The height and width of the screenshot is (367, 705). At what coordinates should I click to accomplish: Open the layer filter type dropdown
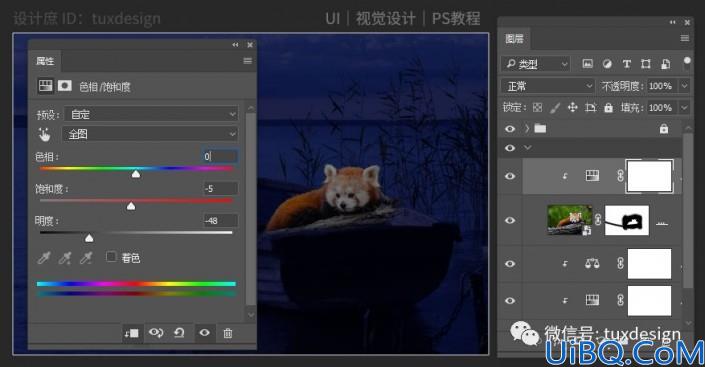(535, 64)
